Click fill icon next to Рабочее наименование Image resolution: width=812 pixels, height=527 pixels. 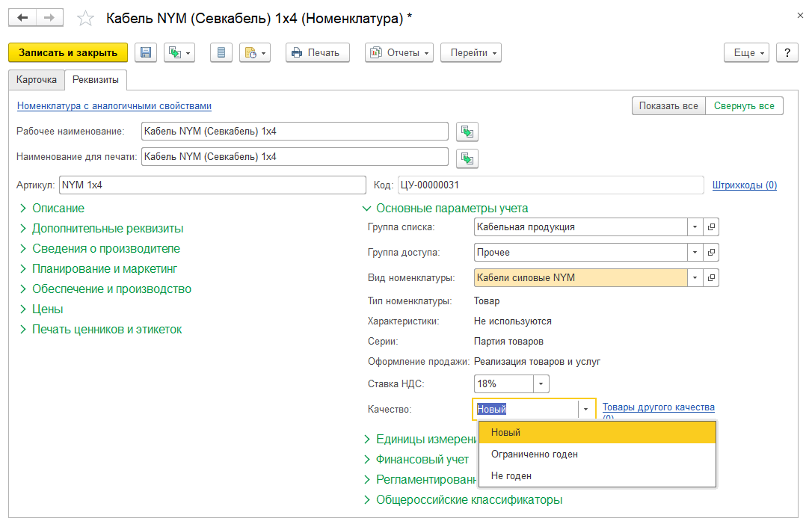tap(467, 132)
